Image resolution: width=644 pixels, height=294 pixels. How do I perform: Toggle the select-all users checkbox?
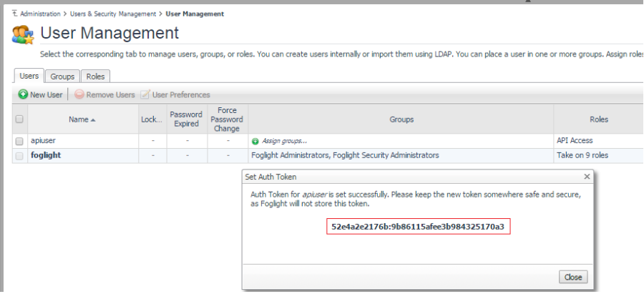[19, 119]
